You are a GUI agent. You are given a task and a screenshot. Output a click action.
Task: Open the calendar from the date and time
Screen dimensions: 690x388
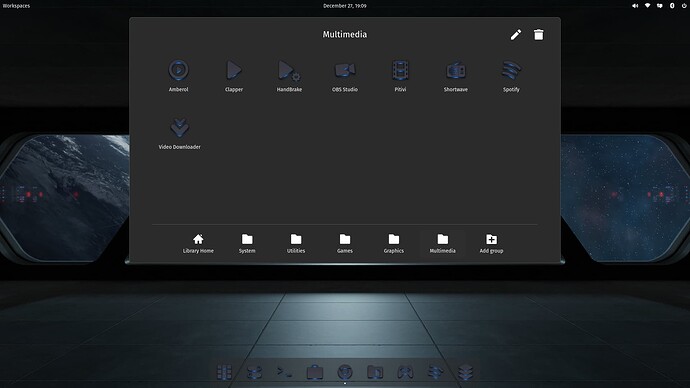point(345,6)
